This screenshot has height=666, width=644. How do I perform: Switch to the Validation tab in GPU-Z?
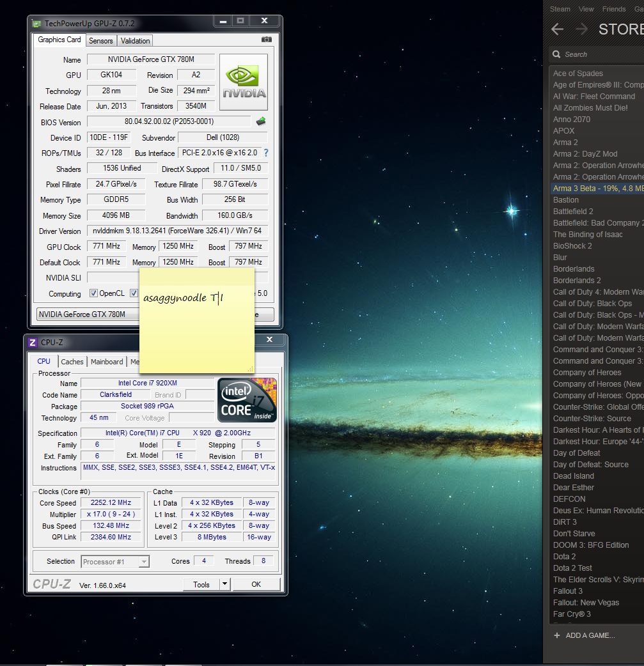coord(135,41)
